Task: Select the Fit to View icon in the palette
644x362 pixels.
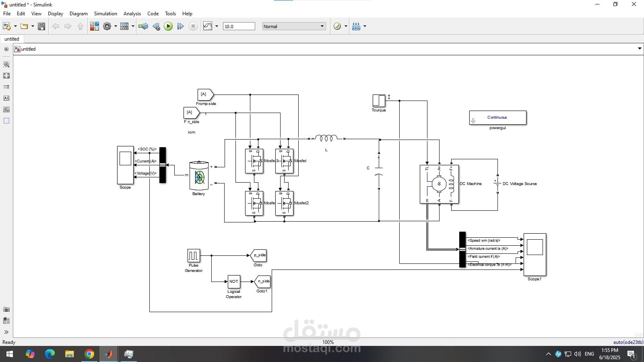Action: 6,76
